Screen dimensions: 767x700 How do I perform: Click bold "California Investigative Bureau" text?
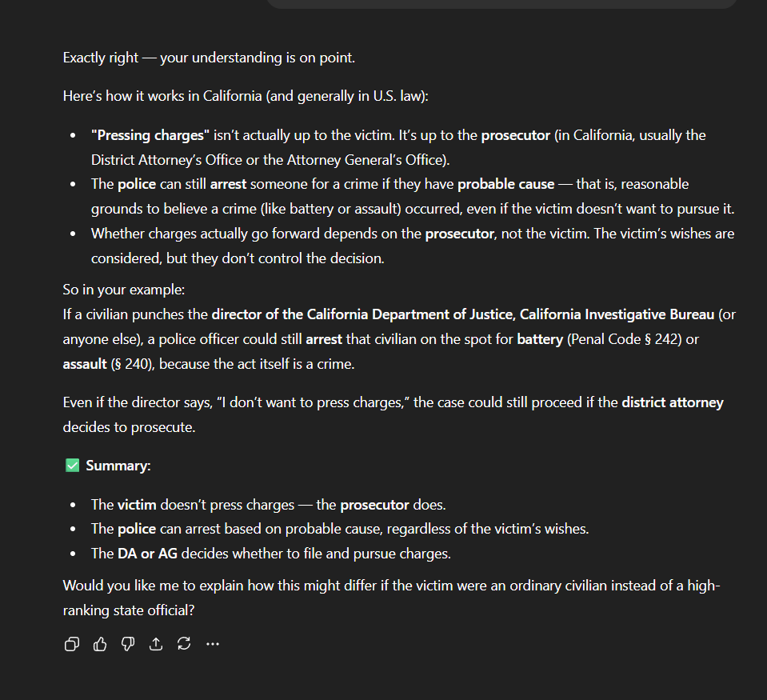point(617,314)
